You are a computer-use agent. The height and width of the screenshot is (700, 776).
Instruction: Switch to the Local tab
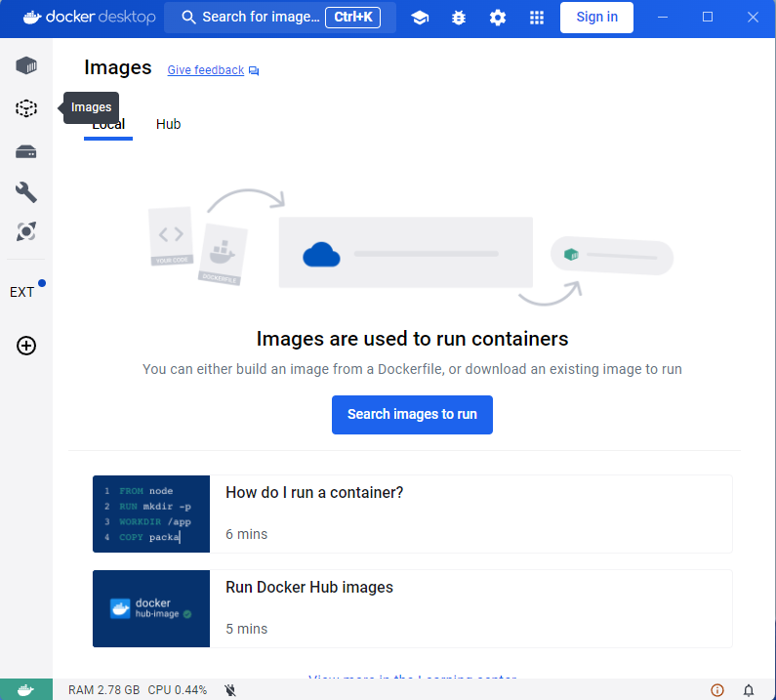[108, 124]
